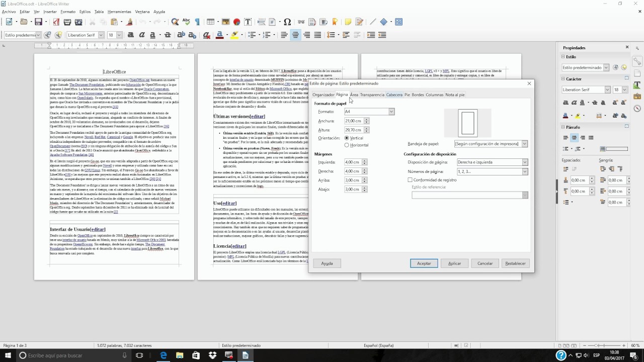Run the Spelling check icon
Viewport: 644px width, 362px height.
pyautogui.click(x=186, y=22)
